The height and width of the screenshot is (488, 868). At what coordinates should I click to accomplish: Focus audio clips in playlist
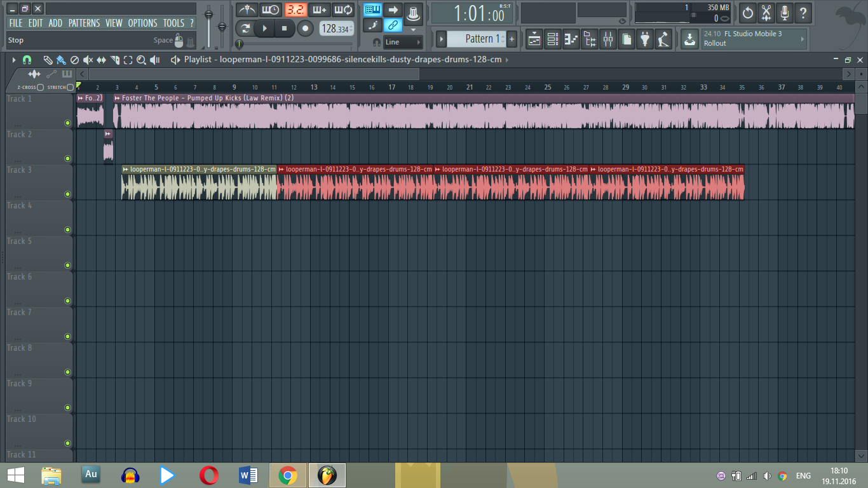pos(34,74)
